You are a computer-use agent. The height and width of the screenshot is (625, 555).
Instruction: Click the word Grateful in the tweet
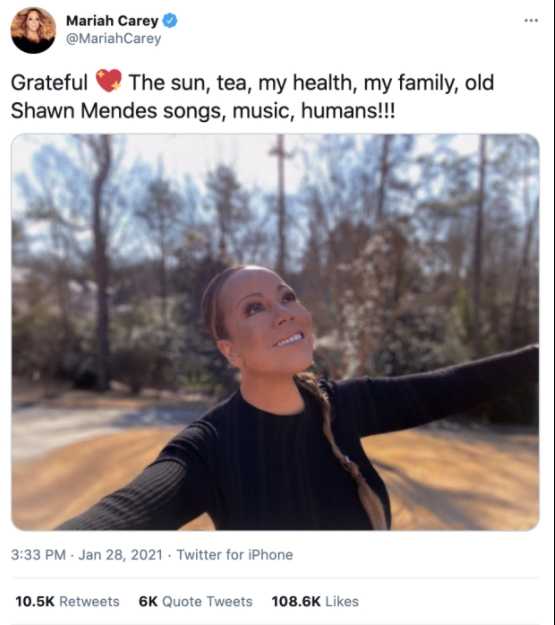point(49,83)
